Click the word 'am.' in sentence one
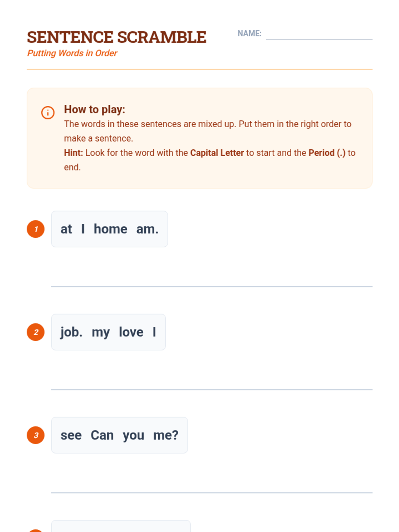This screenshot has width=399, height=532. [147, 229]
